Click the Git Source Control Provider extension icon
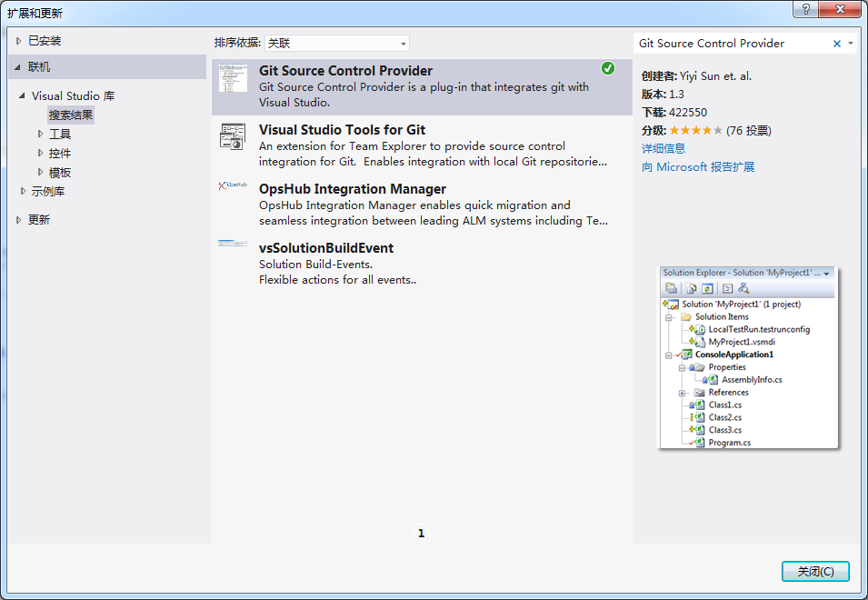The width and height of the screenshot is (868, 600). [233, 78]
